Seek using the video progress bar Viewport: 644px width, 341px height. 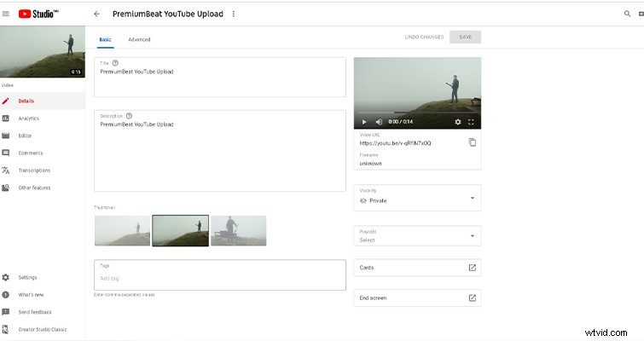tap(417, 113)
